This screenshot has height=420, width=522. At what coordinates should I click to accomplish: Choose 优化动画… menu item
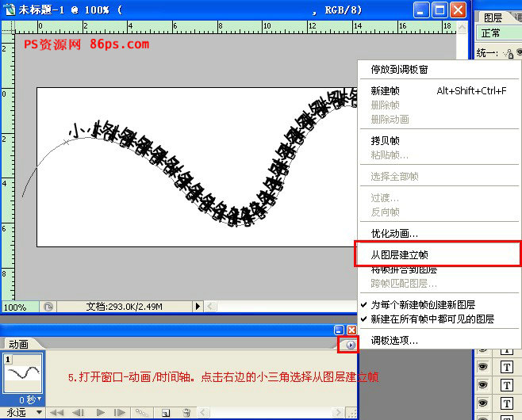click(439, 234)
